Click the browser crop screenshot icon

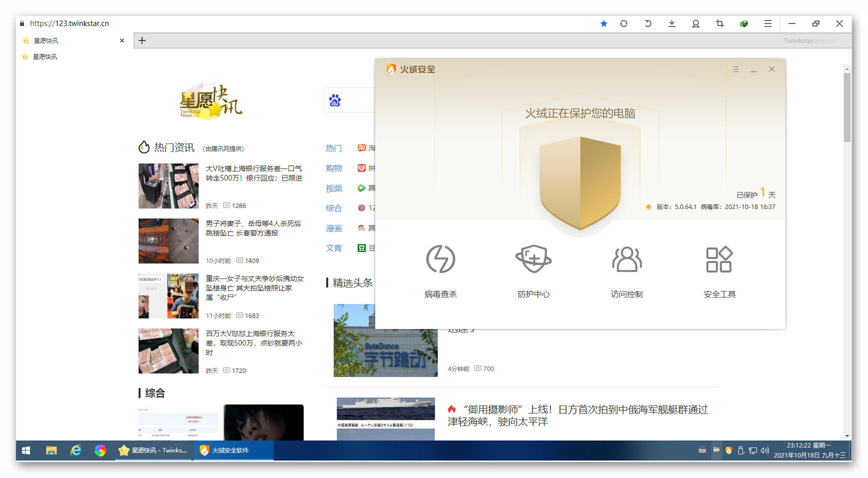(720, 23)
